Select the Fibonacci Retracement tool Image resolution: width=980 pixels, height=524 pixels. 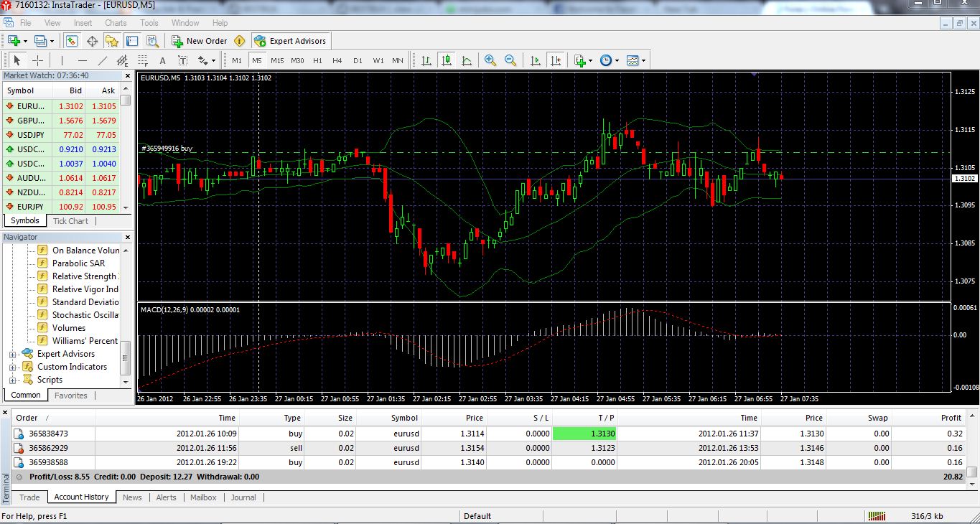(143, 61)
